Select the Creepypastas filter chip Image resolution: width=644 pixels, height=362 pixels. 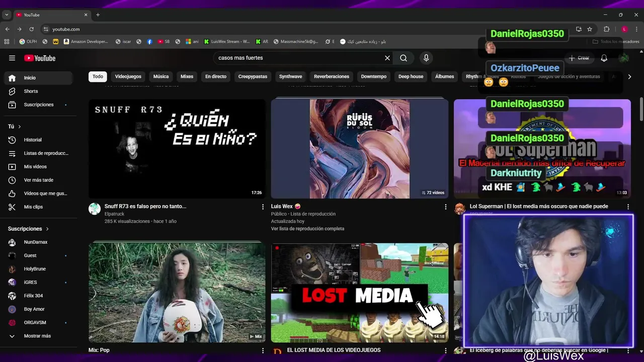click(x=253, y=76)
